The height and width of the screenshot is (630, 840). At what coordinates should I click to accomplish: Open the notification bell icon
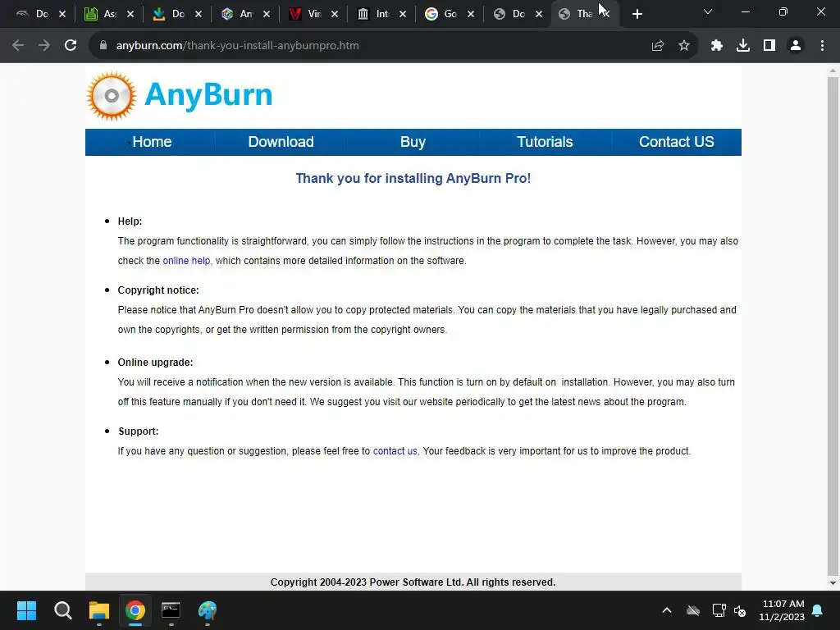click(x=818, y=610)
